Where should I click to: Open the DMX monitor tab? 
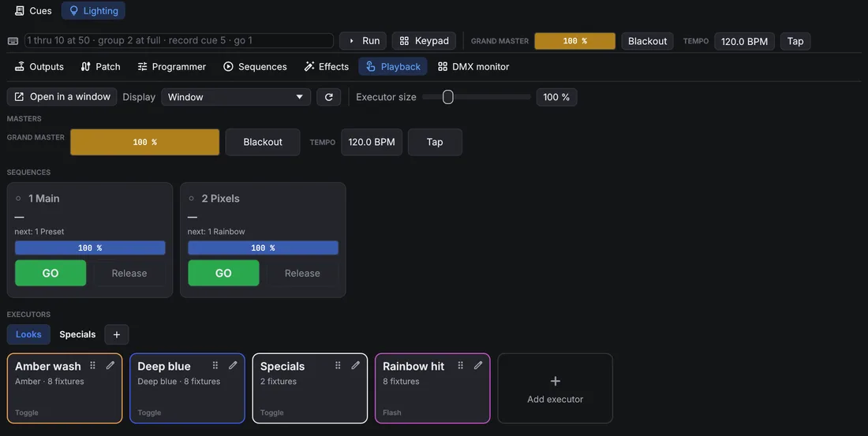(473, 66)
